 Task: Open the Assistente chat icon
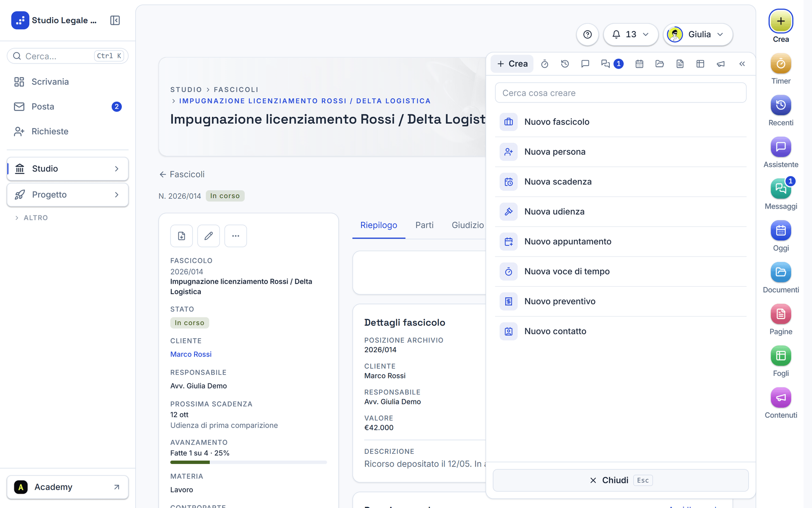tap(781, 147)
